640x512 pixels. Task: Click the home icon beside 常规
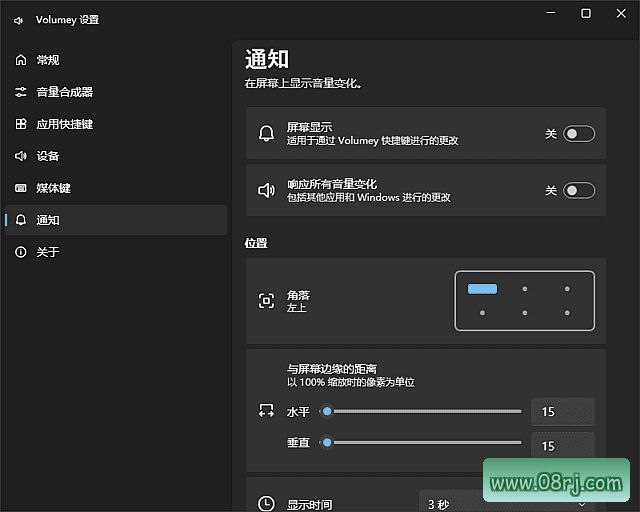(x=21, y=60)
